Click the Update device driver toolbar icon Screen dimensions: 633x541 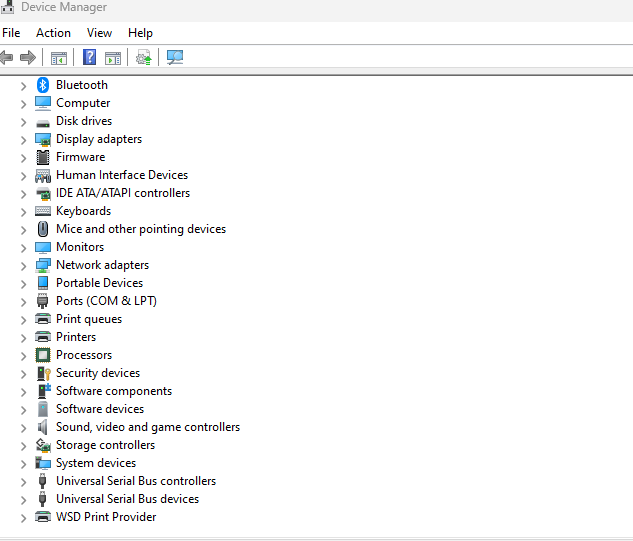coord(144,58)
